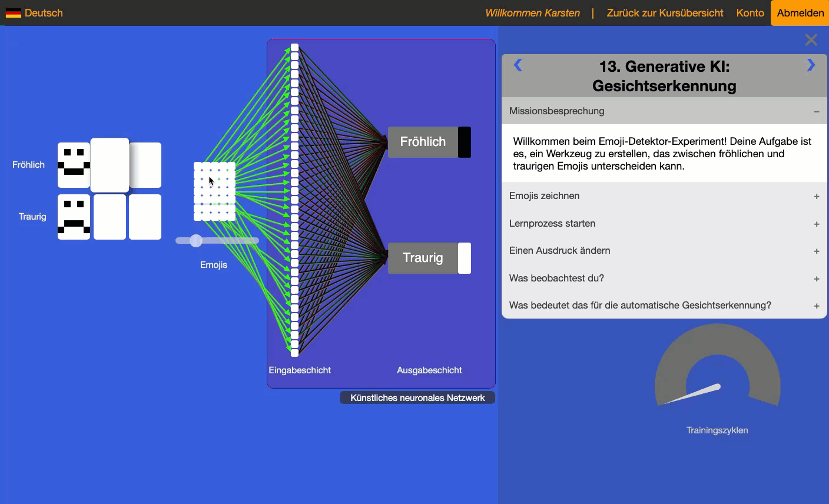The image size is (829, 504).
Task: Click the German flag language icon
Action: click(x=13, y=13)
